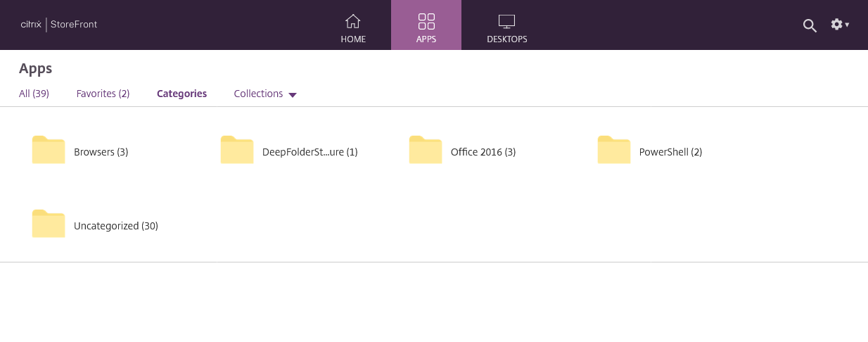The image size is (868, 342).
Task: Click the DeepFolderSt...ure (1) label
Action: tap(309, 152)
